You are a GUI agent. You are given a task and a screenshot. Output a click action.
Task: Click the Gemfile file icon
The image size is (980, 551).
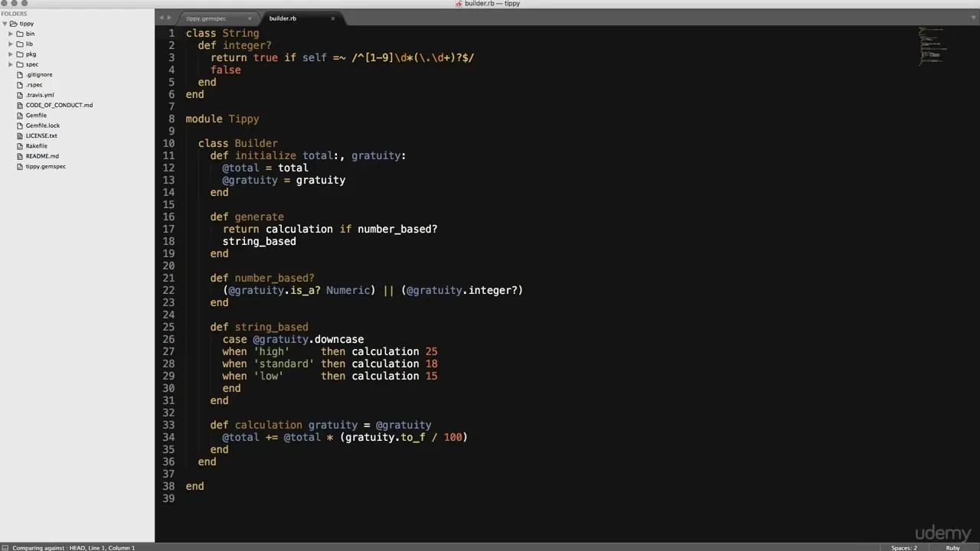point(20,116)
